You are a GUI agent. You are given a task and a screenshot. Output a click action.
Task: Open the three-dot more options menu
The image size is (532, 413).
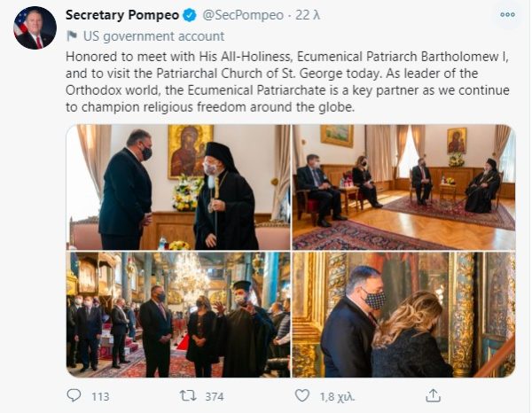pos(506,15)
